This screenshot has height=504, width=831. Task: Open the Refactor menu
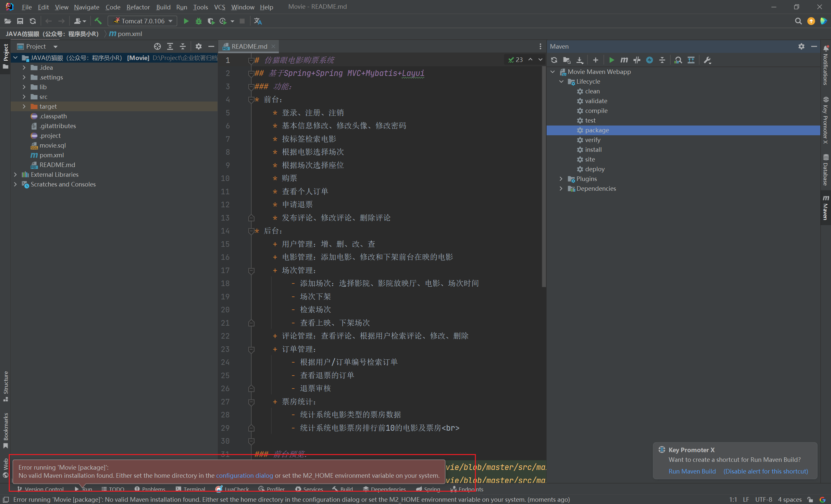(138, 7)
